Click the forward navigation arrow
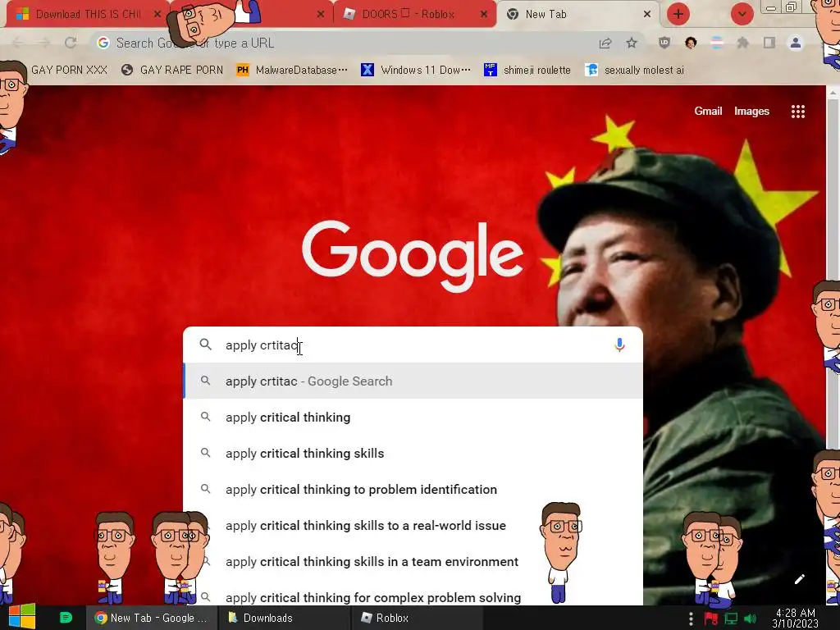The width and height of the screenshot is (840, 630). 44,43
